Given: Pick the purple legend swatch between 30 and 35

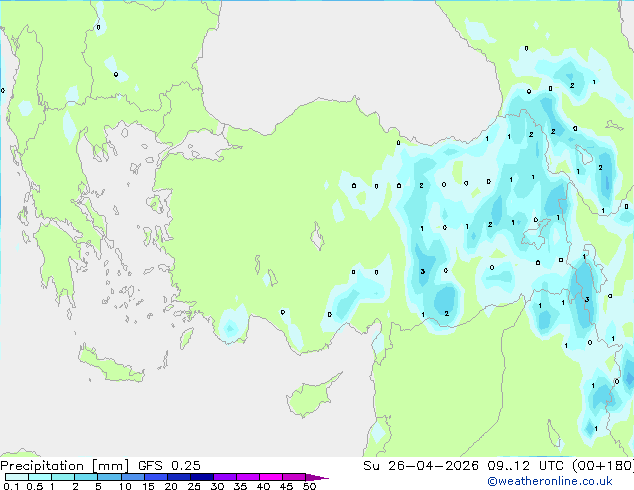Looking at the screenshot, I should tap(225, 477).
